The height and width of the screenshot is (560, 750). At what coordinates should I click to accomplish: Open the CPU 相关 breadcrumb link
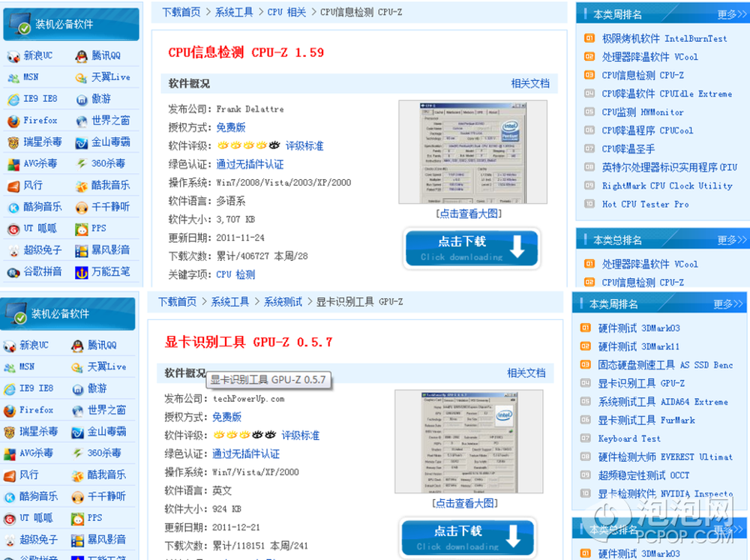tap(286, 13)
